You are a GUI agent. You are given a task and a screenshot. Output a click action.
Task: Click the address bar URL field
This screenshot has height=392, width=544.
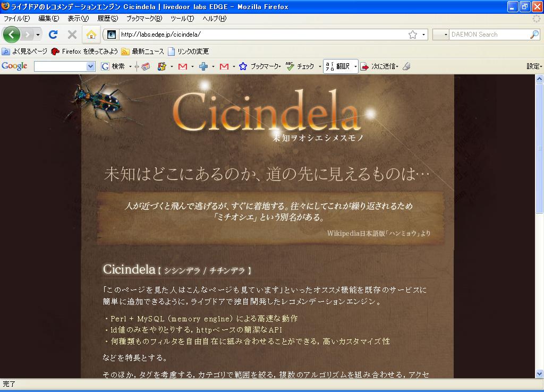click(263, 35)
